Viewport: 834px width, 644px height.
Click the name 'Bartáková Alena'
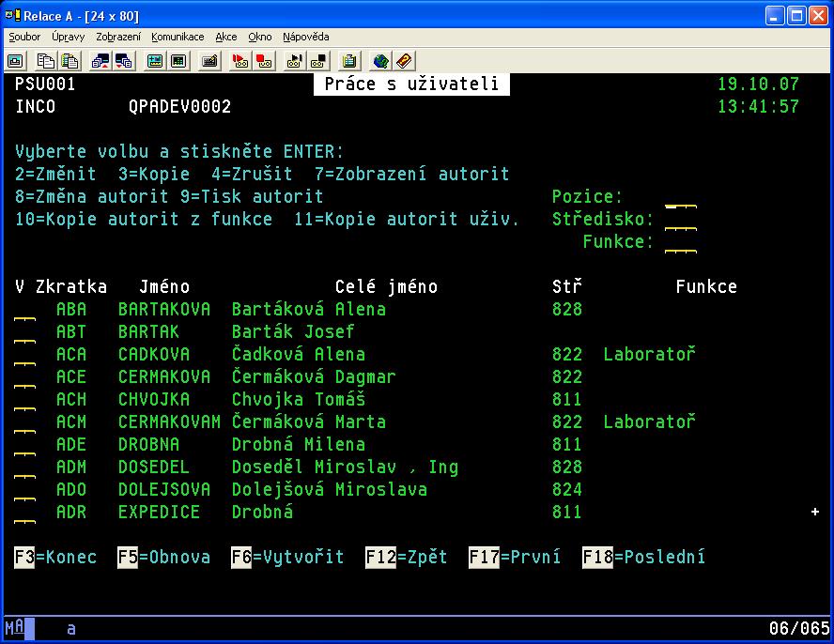[x=309, y=309]
